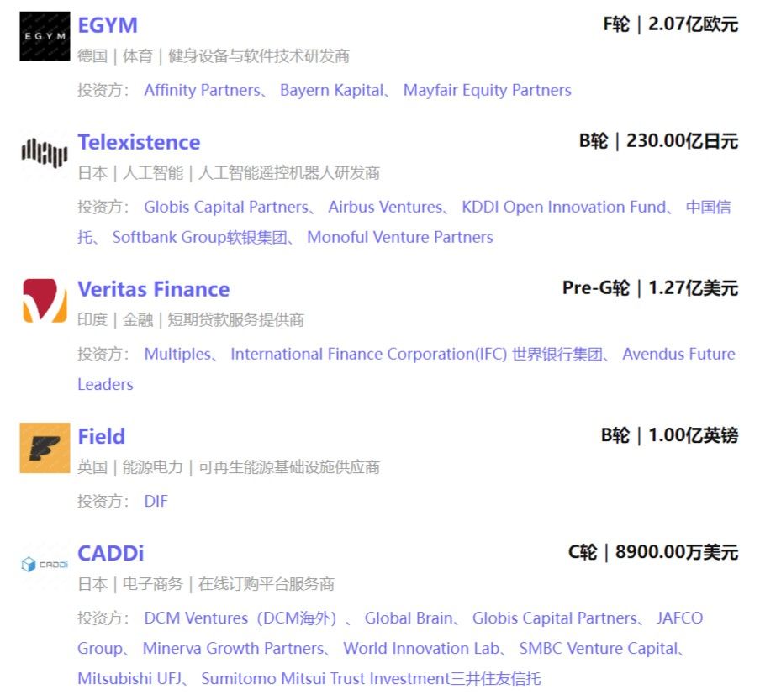
Task: Open Sumitomo Mitsui Trust Investment三井住友信托 link
Action: click(x=371, y=679)
